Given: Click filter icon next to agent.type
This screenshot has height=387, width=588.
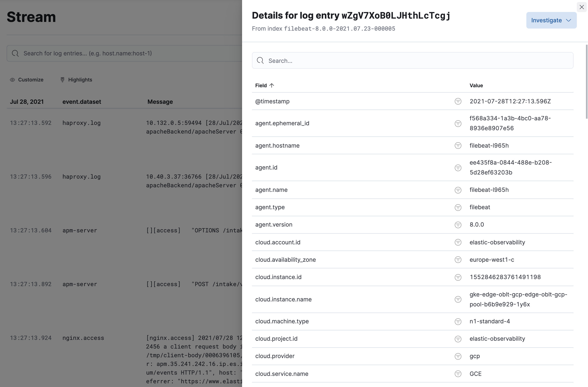Looking at the screenshot, I should 458,208.
